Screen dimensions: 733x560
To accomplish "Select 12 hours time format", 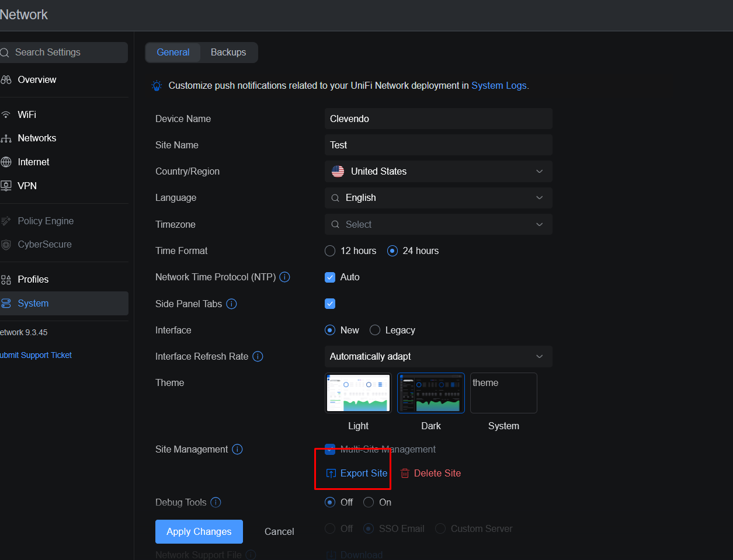I will pos(330,251).
